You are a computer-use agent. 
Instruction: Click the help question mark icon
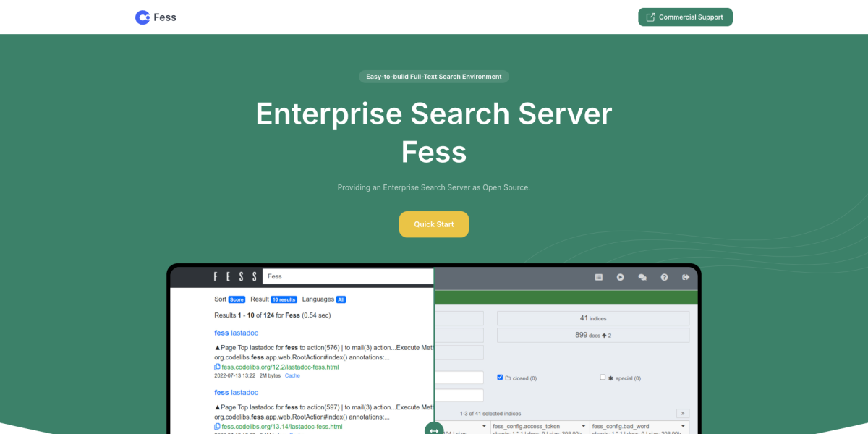pos(664,277)
